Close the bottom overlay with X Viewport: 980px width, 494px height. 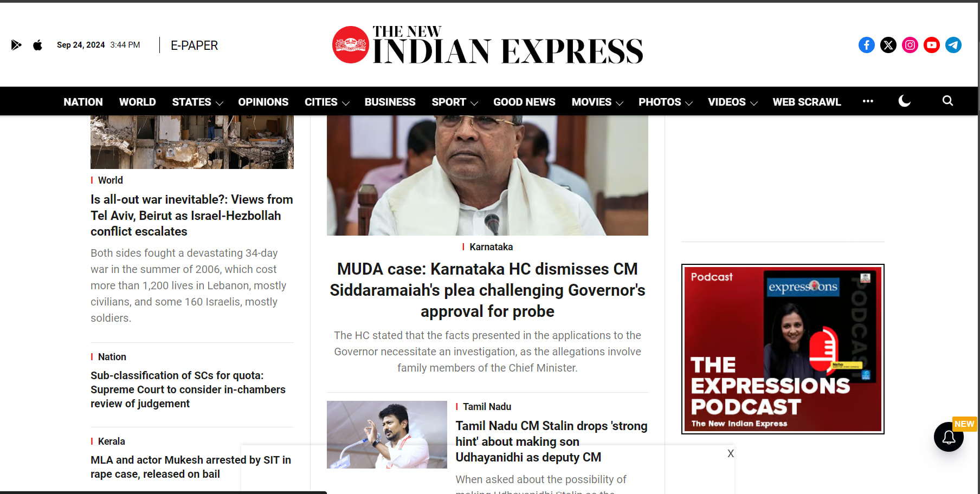(x=731, y=454)
